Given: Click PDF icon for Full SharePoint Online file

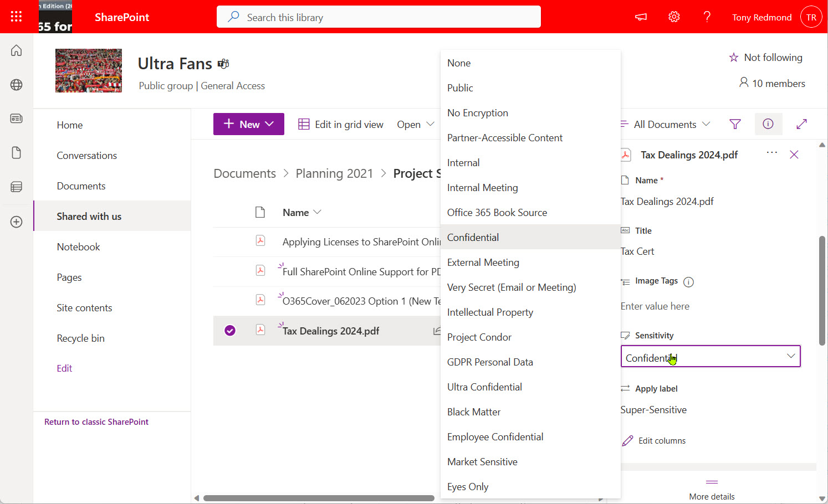Looking at the screenshot, I should (260, 270).
